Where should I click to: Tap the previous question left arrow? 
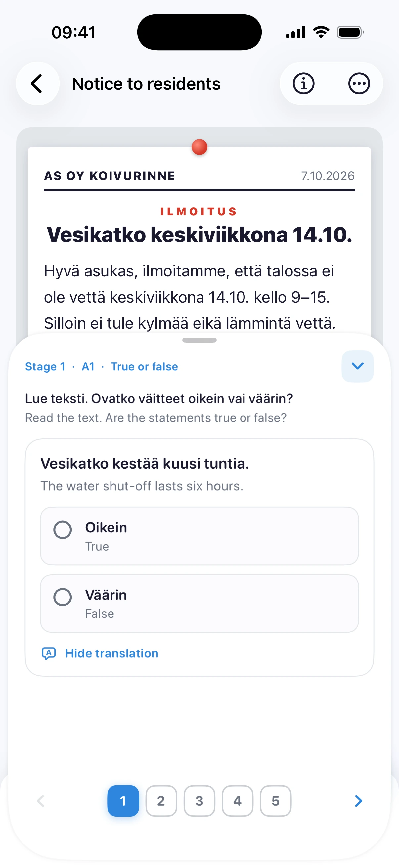pyautogui.click(x=41, y=801)
